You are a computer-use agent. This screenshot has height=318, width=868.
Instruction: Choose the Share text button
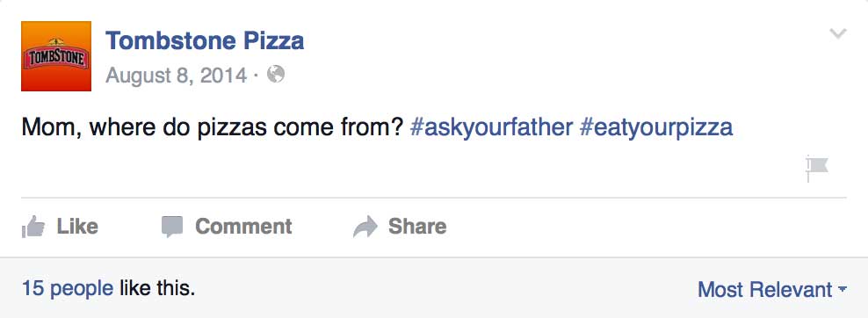coord(417,226)
